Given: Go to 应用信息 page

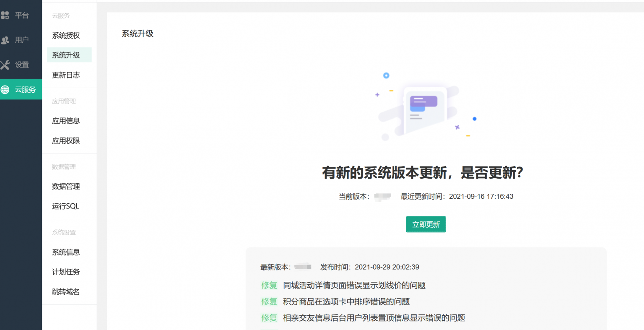Looking at the screenshot, I should pyautogui.click(x=66, y=121).
